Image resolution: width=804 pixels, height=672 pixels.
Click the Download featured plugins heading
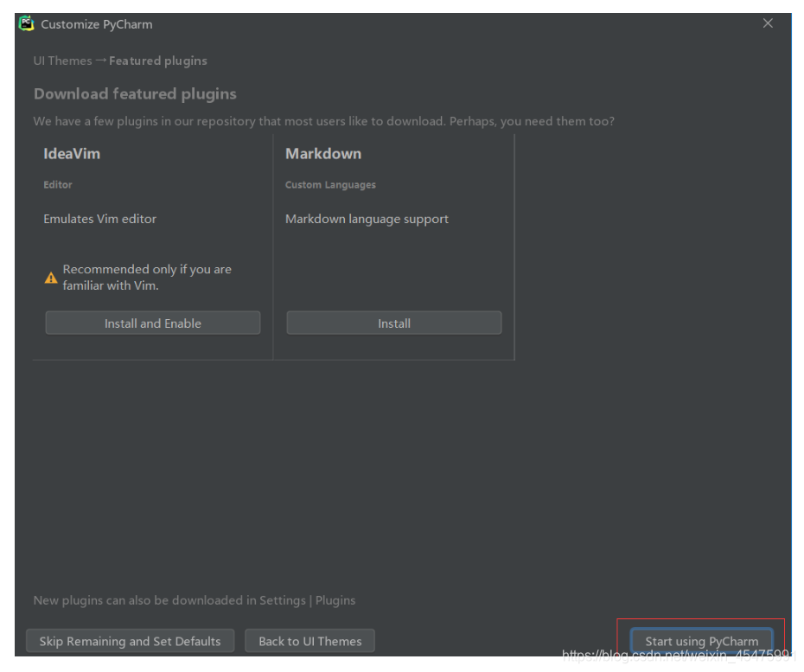(x=135, y=94)
